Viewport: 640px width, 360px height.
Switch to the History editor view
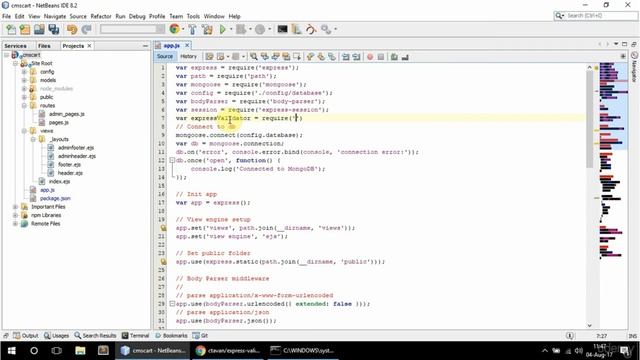189,56
